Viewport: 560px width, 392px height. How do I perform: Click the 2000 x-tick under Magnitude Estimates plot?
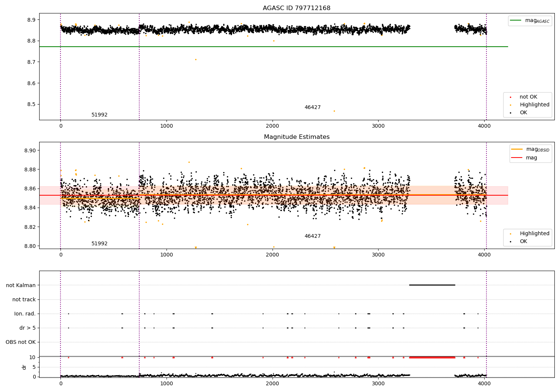pyautogui.click(x=273, y=255)
